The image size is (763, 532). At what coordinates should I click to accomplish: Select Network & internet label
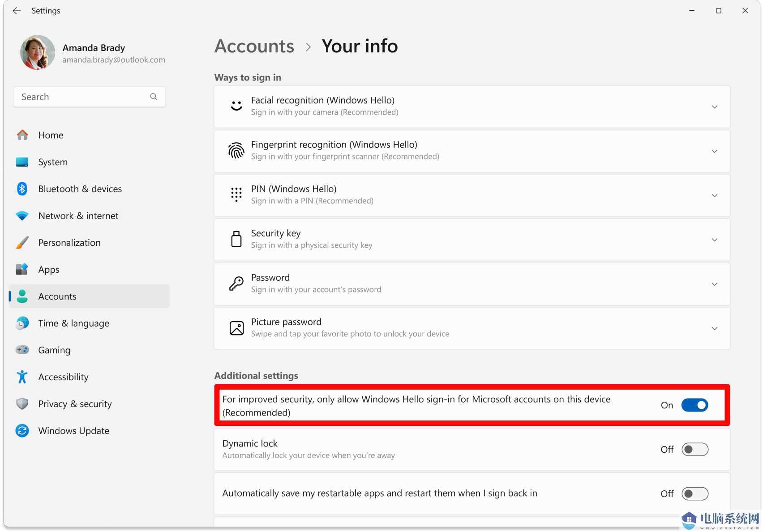(78, 216)
